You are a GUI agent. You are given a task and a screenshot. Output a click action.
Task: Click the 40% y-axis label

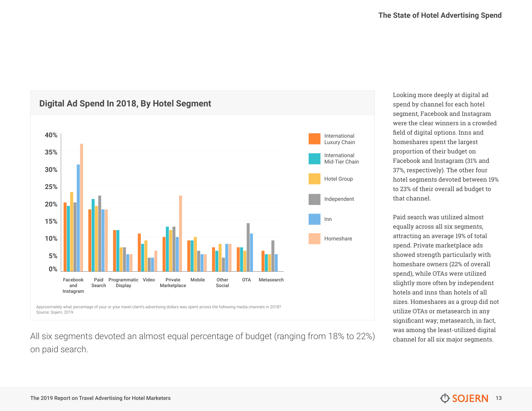[51, 135]
